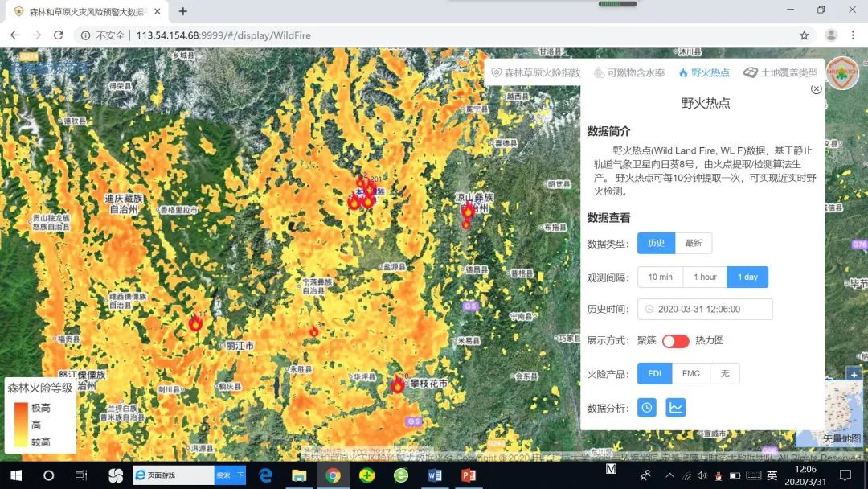Open the line chart analysis icon

[675, 408]
